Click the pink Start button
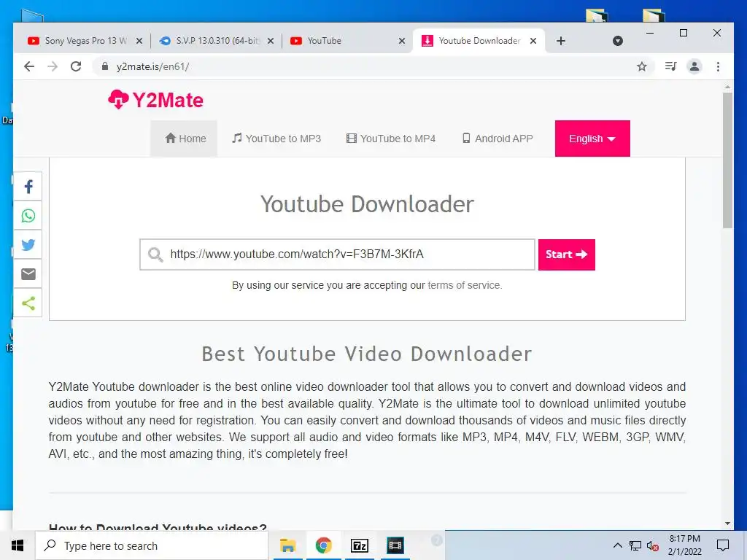 pos(566,254)
